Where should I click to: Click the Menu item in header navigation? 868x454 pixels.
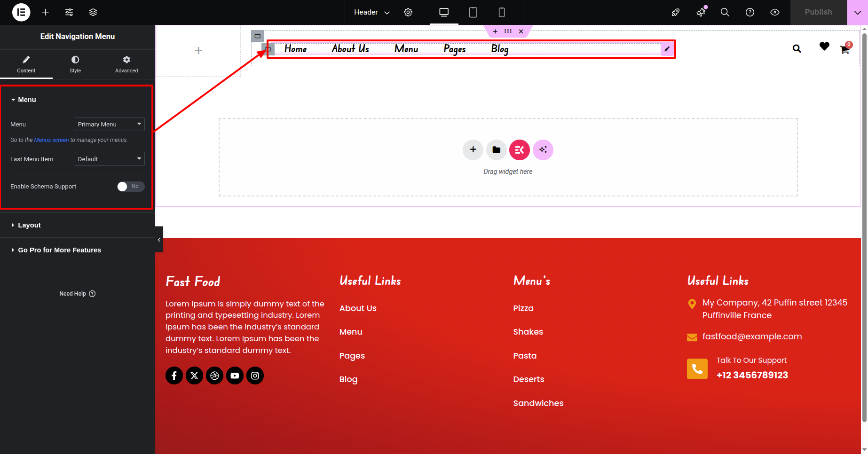click(x=406, y=49)
